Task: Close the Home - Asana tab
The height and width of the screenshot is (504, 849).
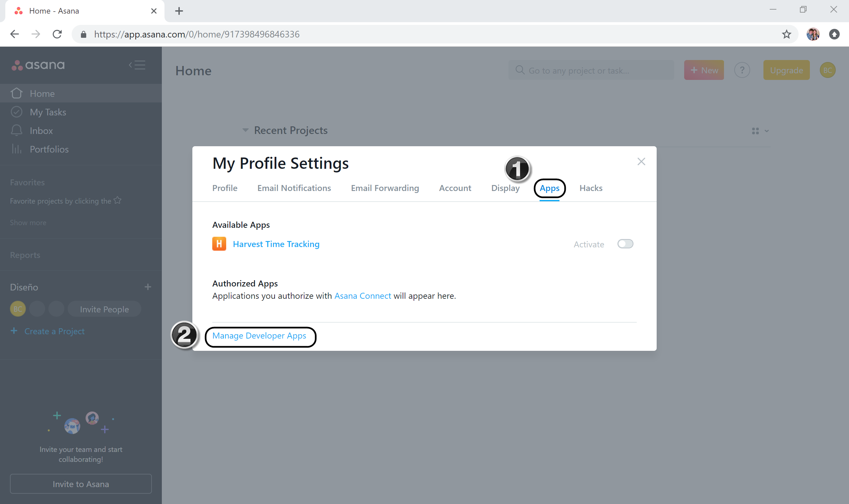Action: 154,11
